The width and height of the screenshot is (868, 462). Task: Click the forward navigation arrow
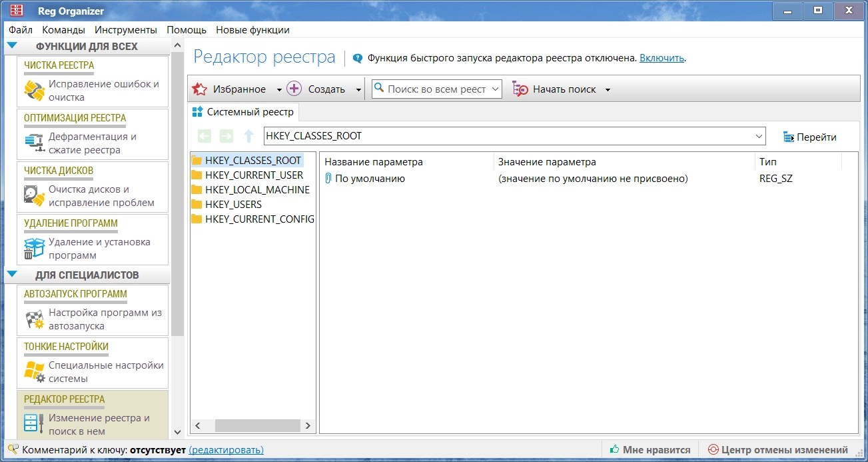[x=226, y=137]
